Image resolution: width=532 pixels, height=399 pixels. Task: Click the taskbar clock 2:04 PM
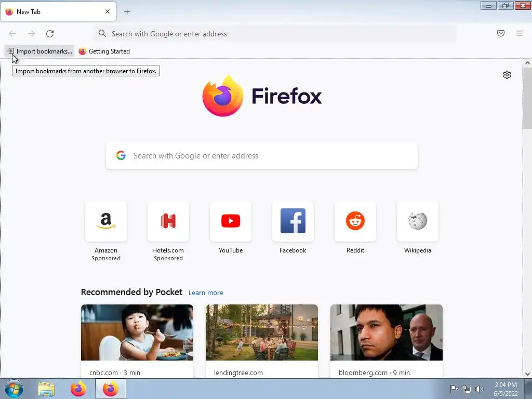coord(506,385)
